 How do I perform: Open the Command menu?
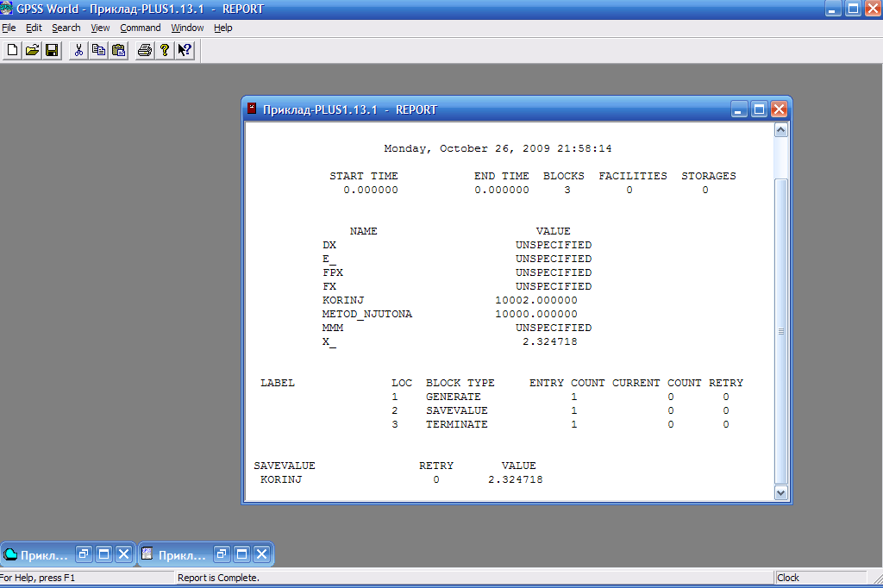(x=141, y=28)
